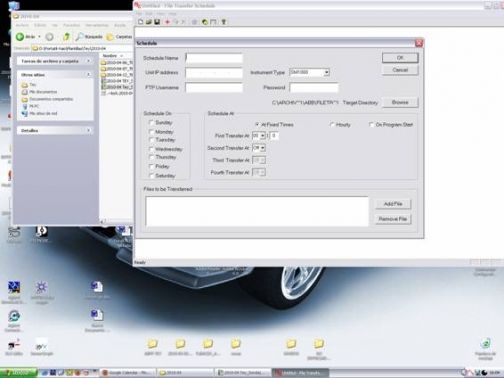504x378 pixels.
Task: Select first folder in Explorer file list
Action: (117, 62)
